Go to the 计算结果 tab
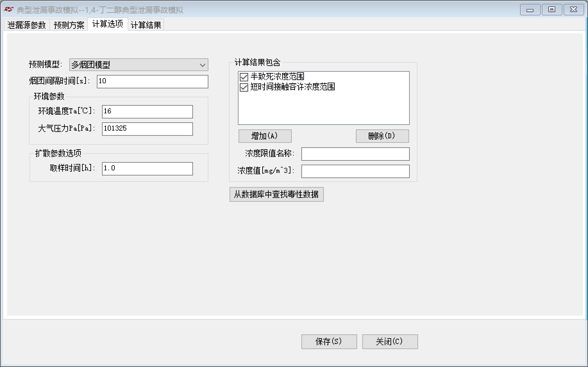This screenshot has width=588, height=367. [146, 25]
